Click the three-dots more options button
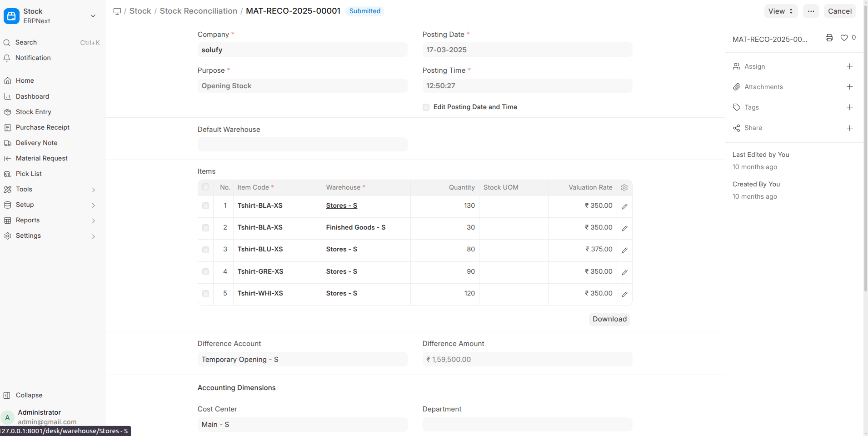 811,11
